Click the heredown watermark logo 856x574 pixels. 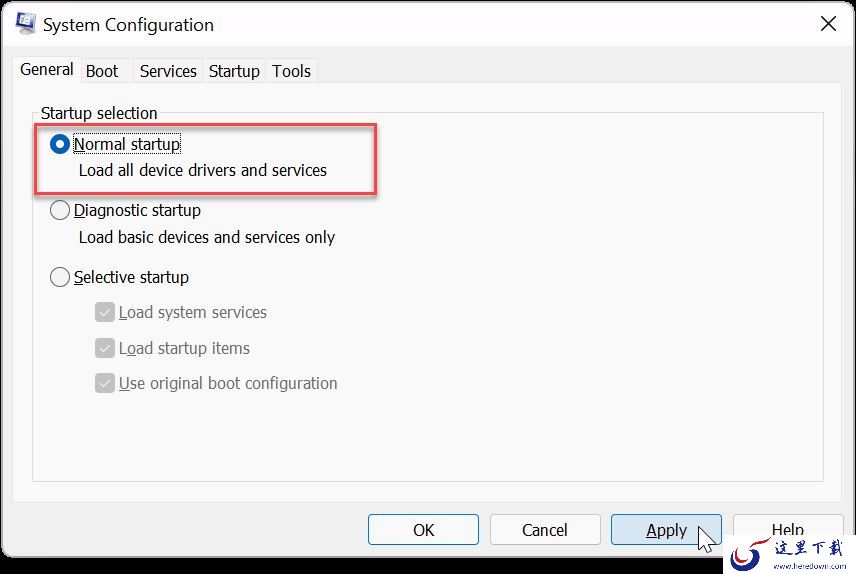point(789,554)
